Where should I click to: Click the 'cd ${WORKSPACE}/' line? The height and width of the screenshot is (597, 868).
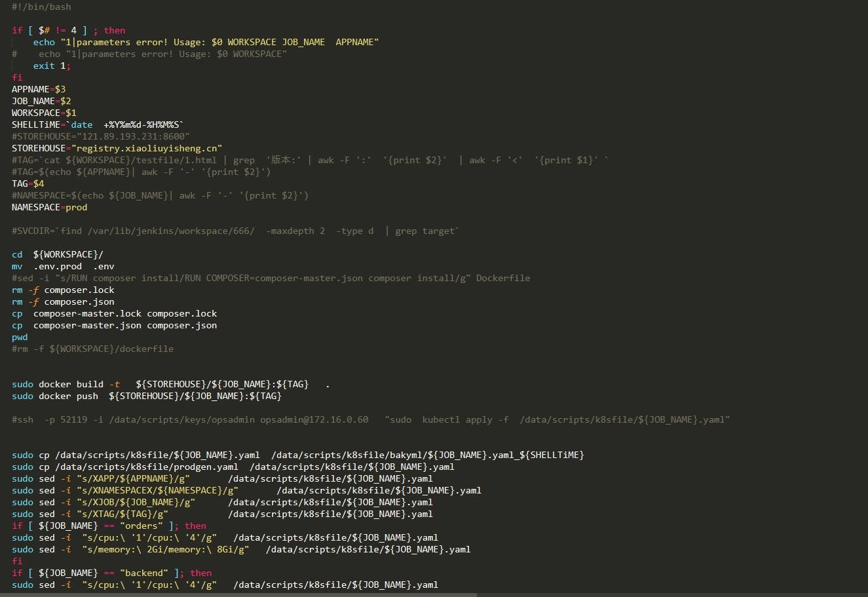[x=58, y=254]
